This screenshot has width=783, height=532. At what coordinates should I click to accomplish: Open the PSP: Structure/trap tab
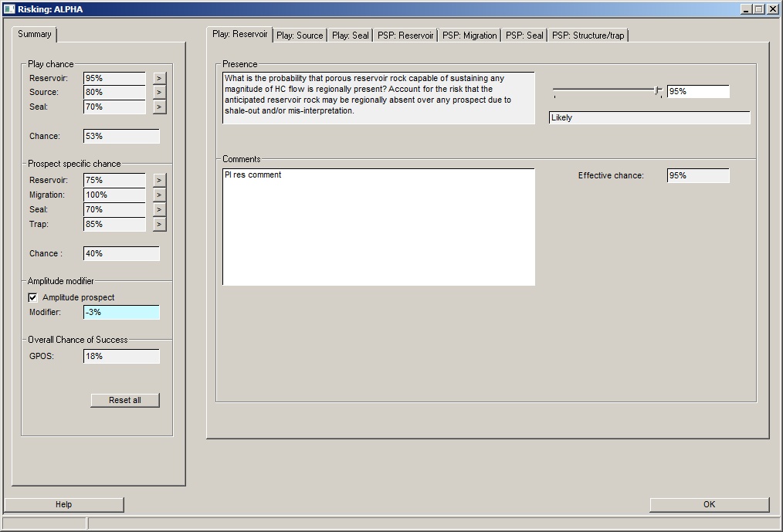pos(588,36)
